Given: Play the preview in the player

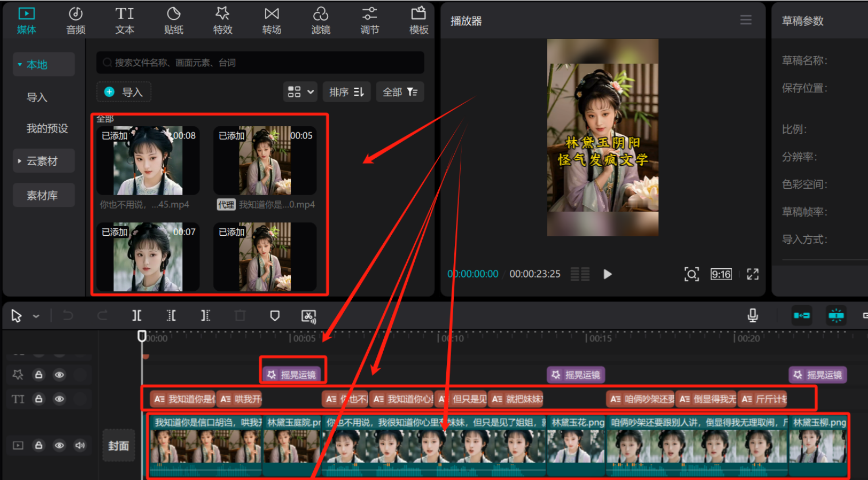Looking at the screenshot, I should [x=607, y=274].
